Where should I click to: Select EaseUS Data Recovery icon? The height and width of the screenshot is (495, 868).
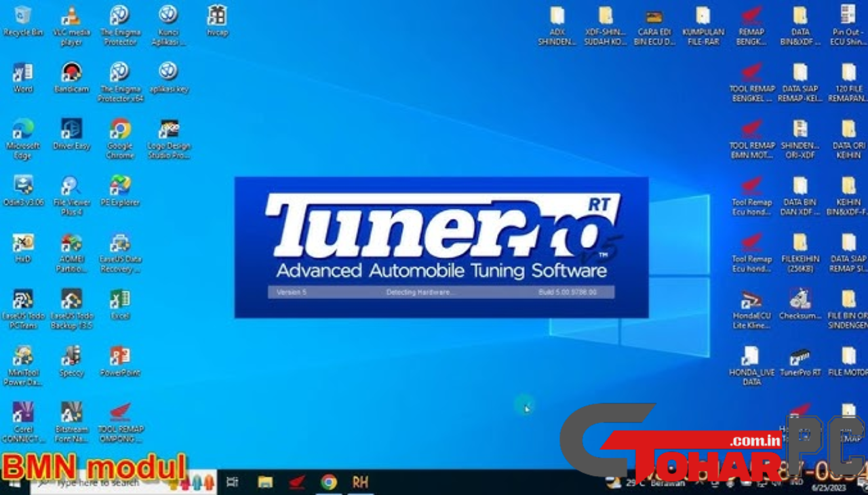120,252
